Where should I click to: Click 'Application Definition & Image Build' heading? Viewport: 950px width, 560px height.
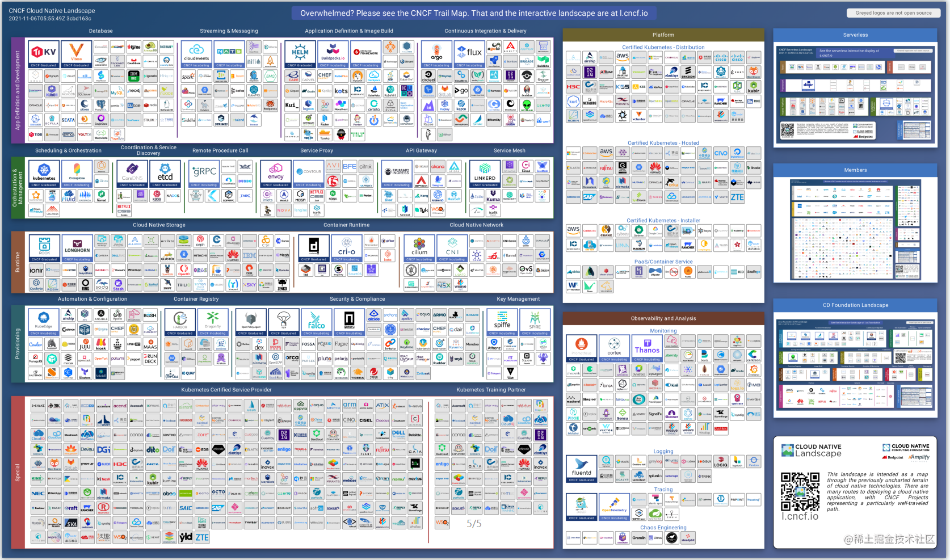(x=349, y=31)
